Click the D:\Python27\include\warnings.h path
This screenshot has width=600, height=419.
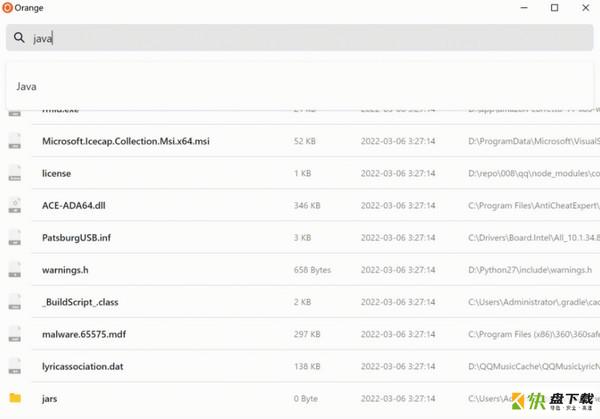pos(530,270)
